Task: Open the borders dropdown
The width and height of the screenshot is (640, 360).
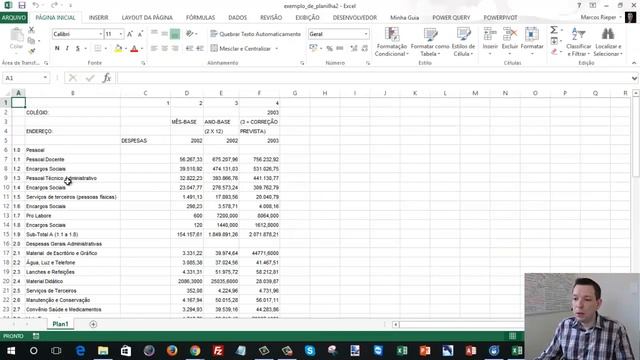Action: click(x=106, y=49)
